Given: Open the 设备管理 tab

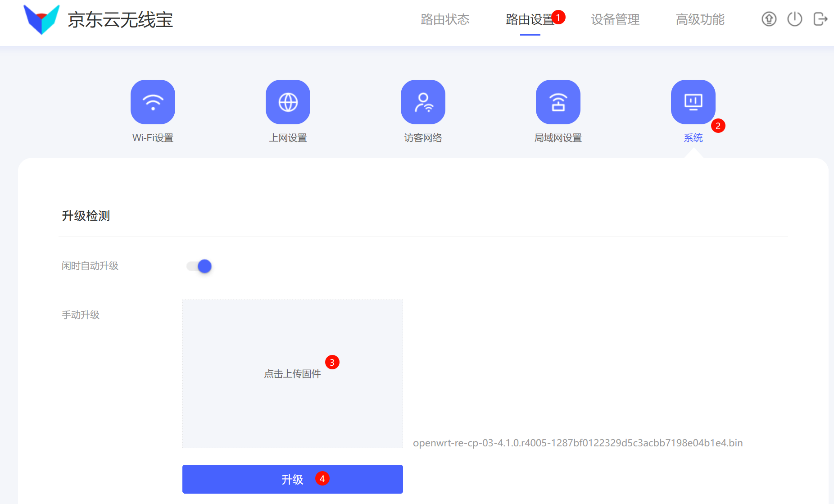Looking at the screenshot, I should (615, 19).
